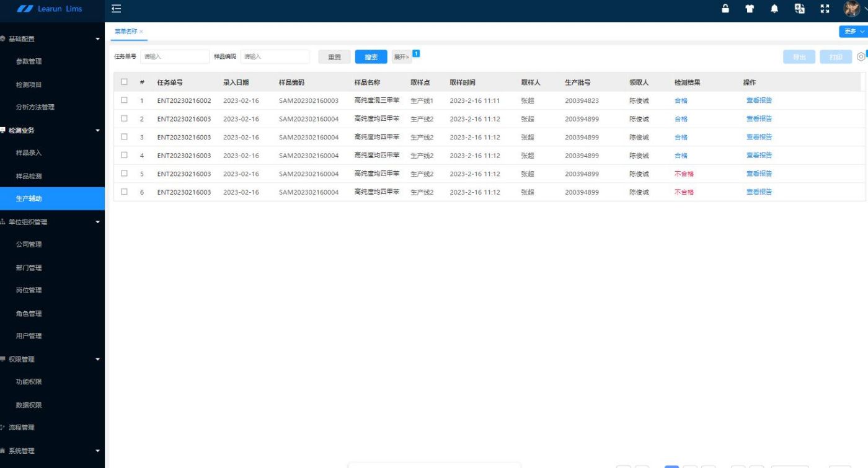Open 用户管理 in the sidebar
The image size is (868, 468).
coord(29,336)
